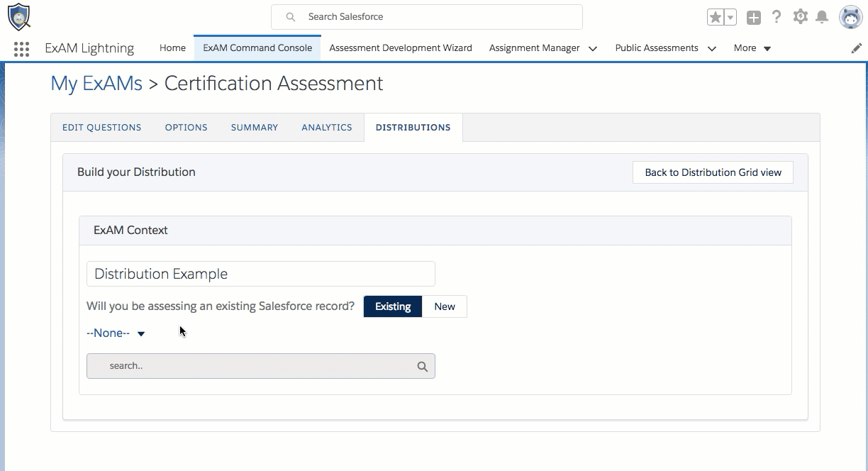Image resolution: width=868 pixels, height=471 pixels.
Task: Select the Existing record toggle
Action: point(393,306)
